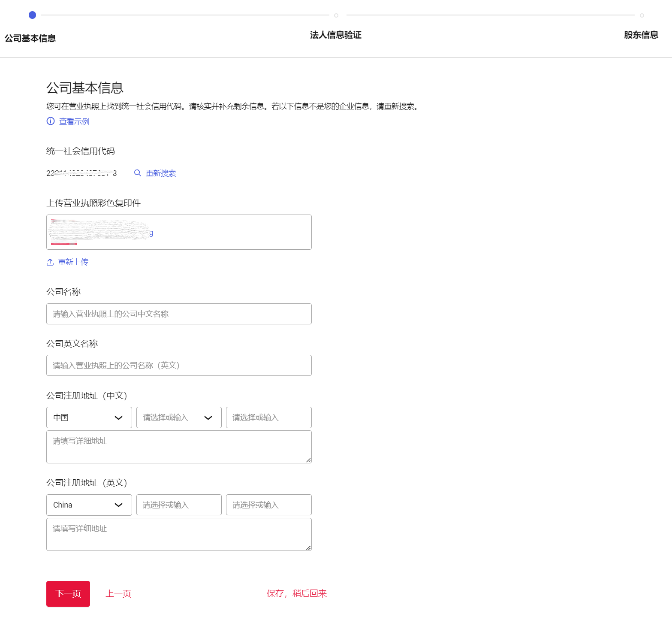Click the info icon beside 查看示例

(51, 121)
